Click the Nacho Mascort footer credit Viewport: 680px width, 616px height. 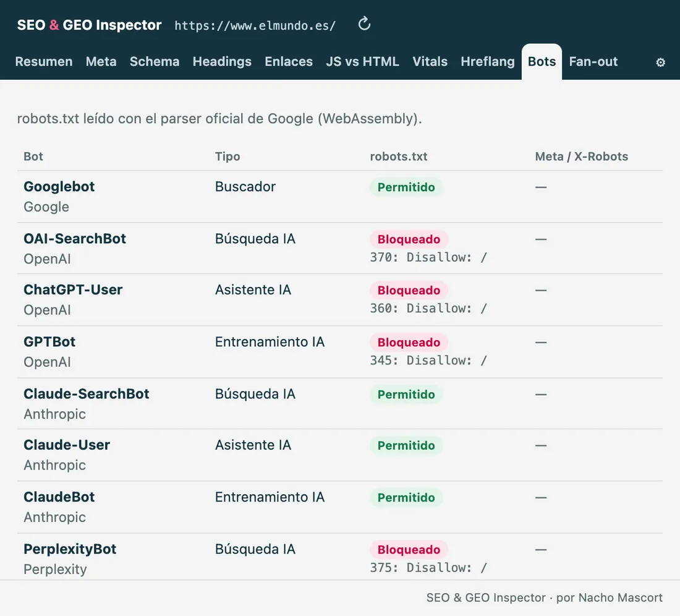[x=544, y=598]
